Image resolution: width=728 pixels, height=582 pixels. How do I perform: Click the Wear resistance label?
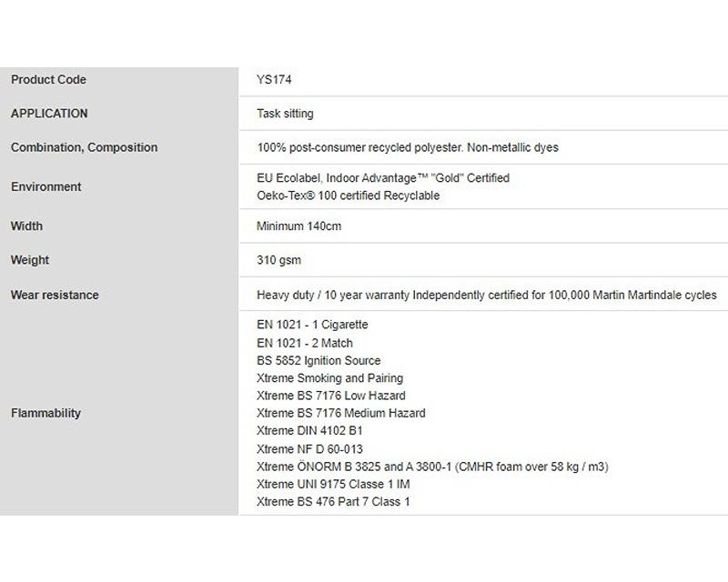tap(55, 296)
